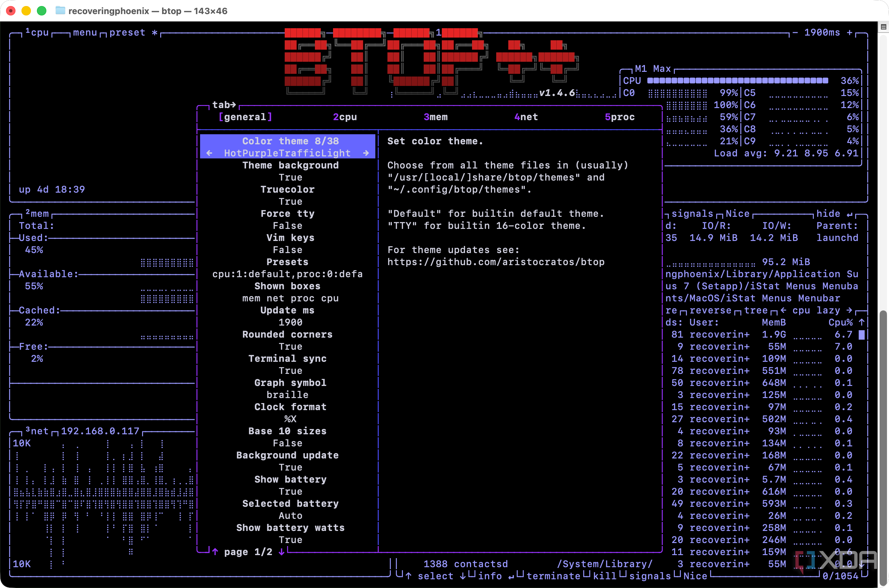The image size is (889, 588).
Task: Click the right arrow after HotPurpleTrafficLight
Action: click(x=366, y=153)
